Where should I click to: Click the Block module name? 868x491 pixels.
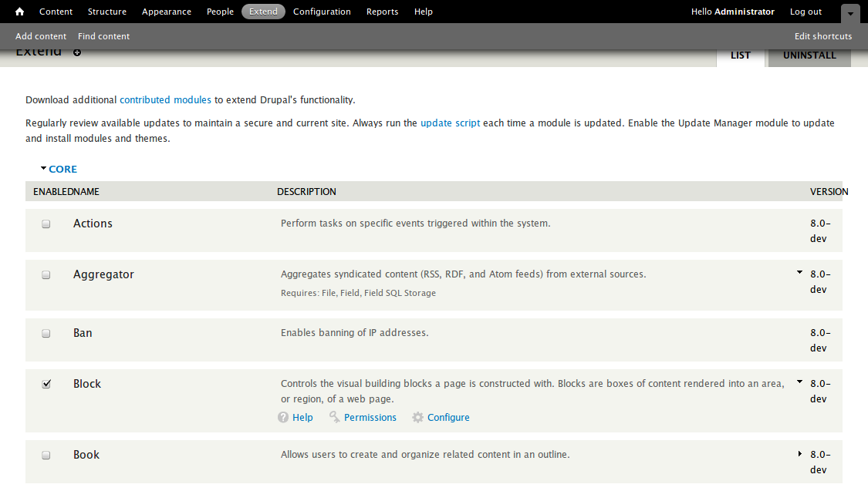point(87,384)
